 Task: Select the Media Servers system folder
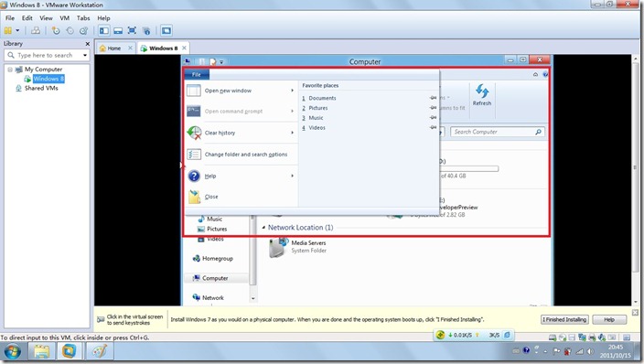297,247
